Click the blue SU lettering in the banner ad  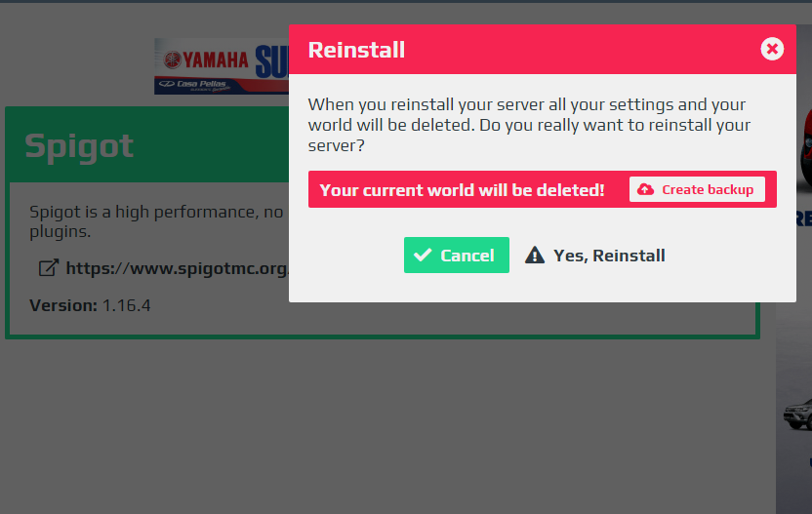click(271, 61)
